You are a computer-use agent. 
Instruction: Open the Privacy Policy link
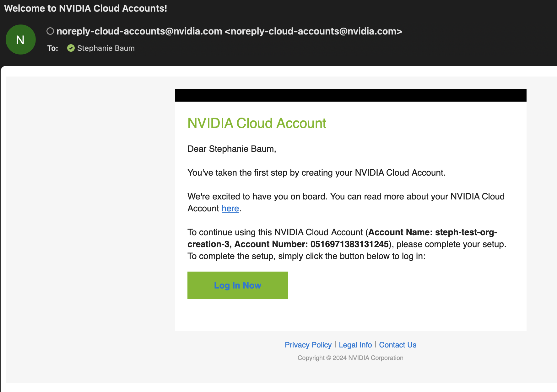[308, 345]
